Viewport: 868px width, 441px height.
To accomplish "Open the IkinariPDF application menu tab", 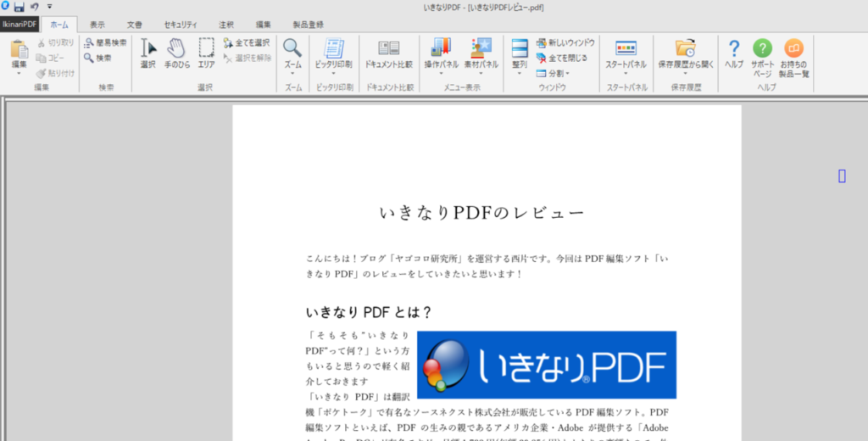I will coord(19,25).
